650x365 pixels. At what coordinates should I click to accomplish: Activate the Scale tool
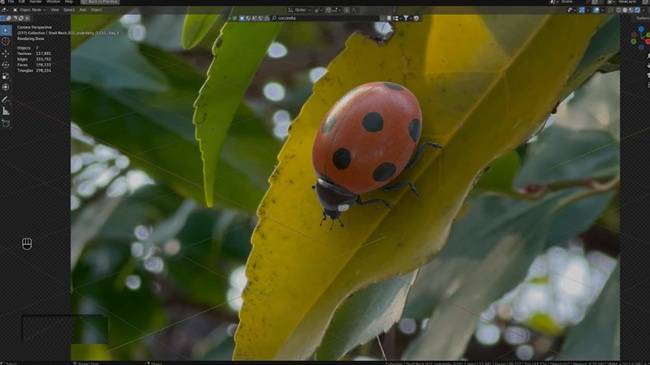click(x=5, y=76)
